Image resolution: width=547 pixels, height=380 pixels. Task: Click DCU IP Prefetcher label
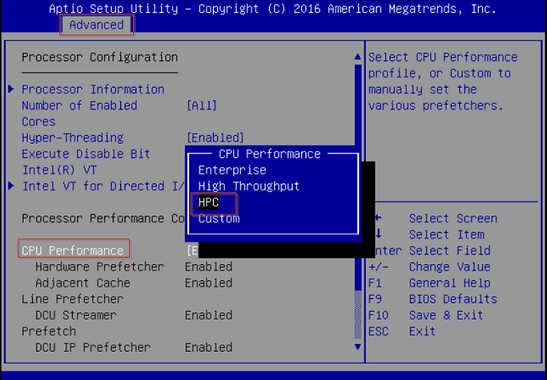click(93, 348)
